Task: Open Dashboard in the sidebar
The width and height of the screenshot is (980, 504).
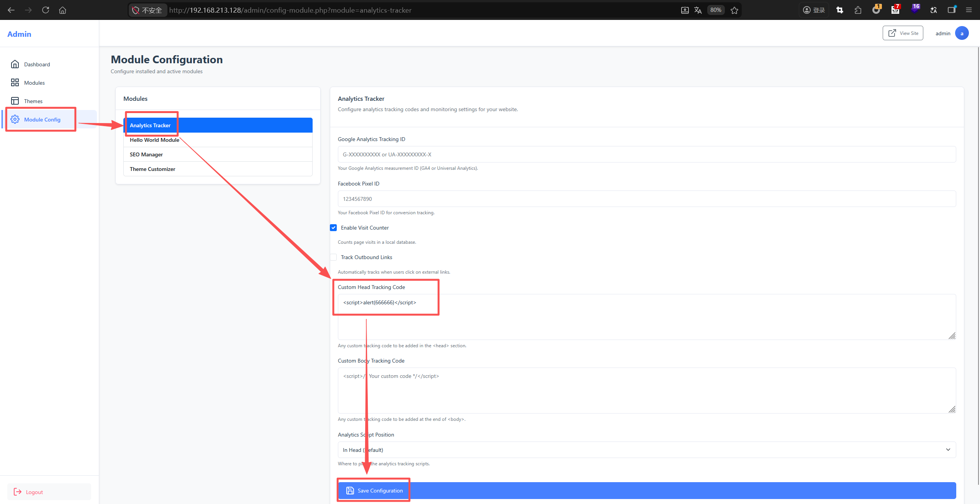Action: 49,64
